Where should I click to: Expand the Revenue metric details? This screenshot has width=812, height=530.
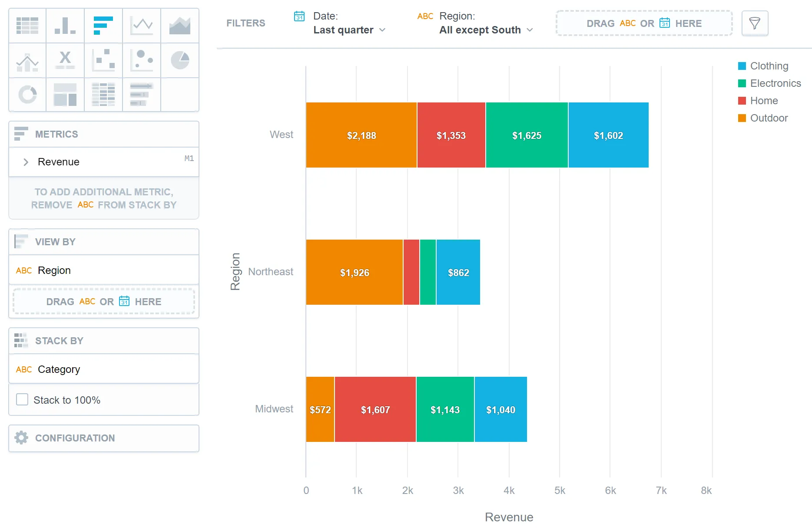click(x=26, y=162)
